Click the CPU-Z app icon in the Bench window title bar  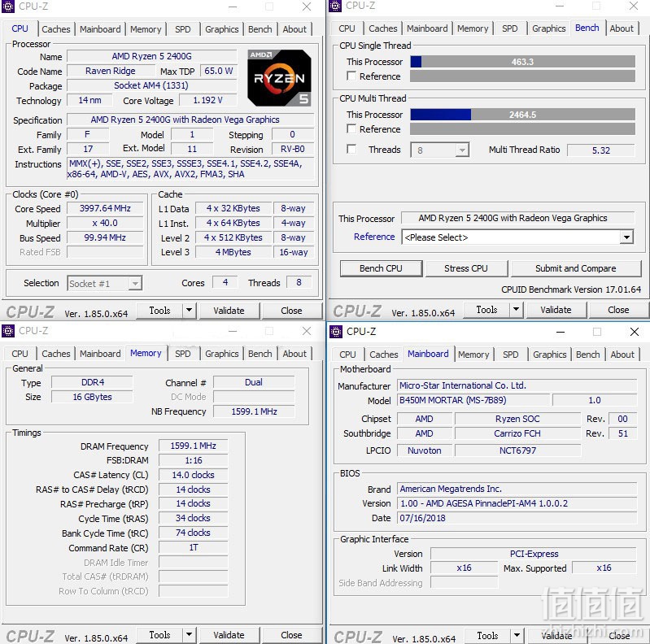click(x=335, y=6)
